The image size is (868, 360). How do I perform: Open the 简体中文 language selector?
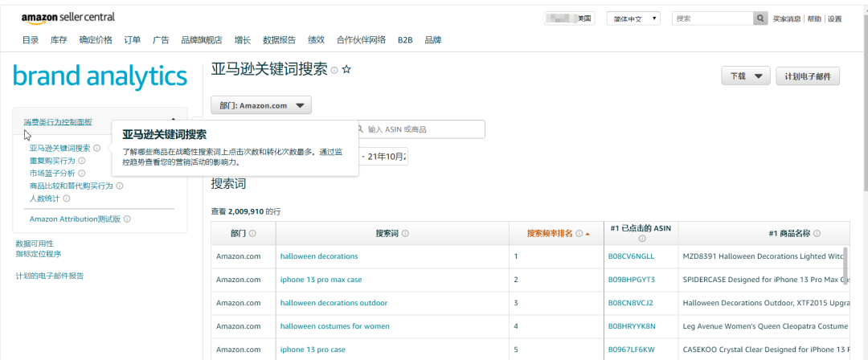[x=633, y=18]
